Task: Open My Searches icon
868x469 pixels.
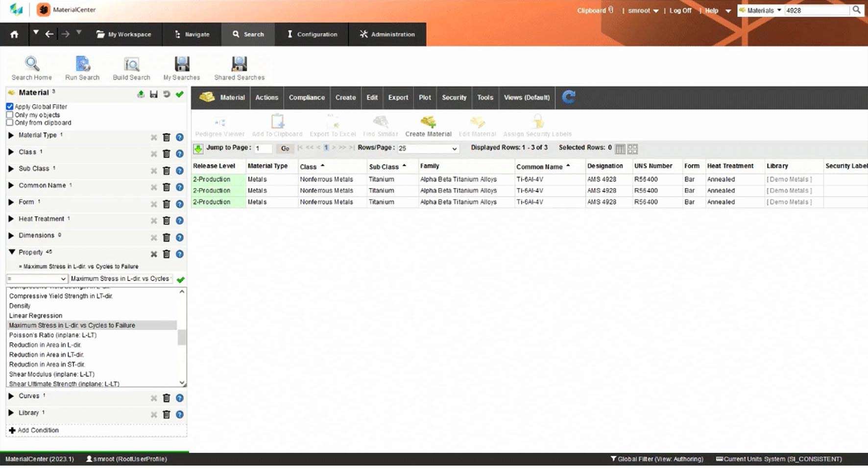Action: (x=182, y=65)
